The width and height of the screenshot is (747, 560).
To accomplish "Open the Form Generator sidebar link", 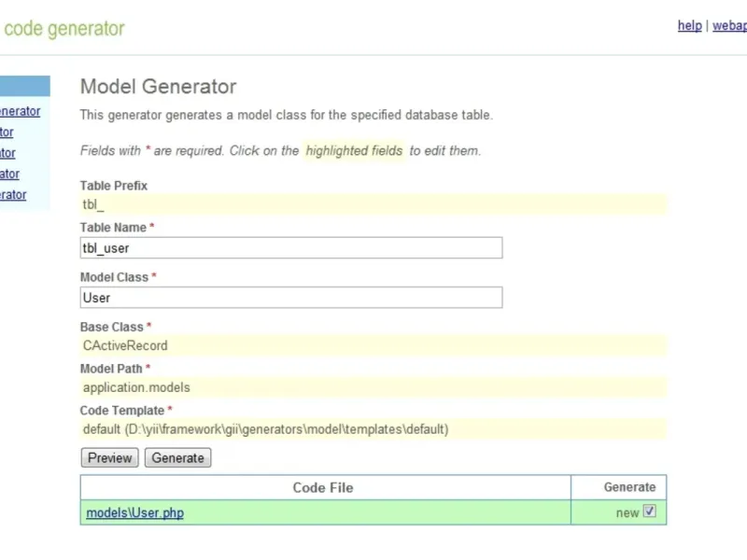I will click(x=7, y=153).
